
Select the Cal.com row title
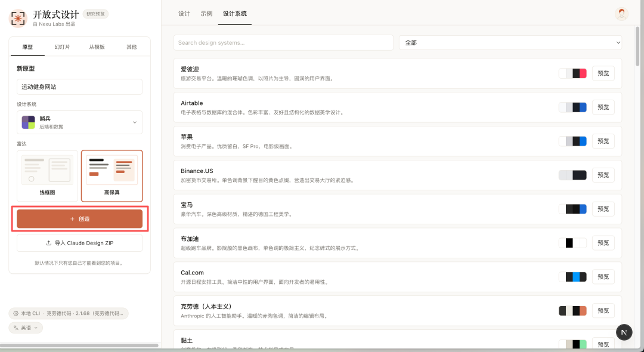pos(192,273)
